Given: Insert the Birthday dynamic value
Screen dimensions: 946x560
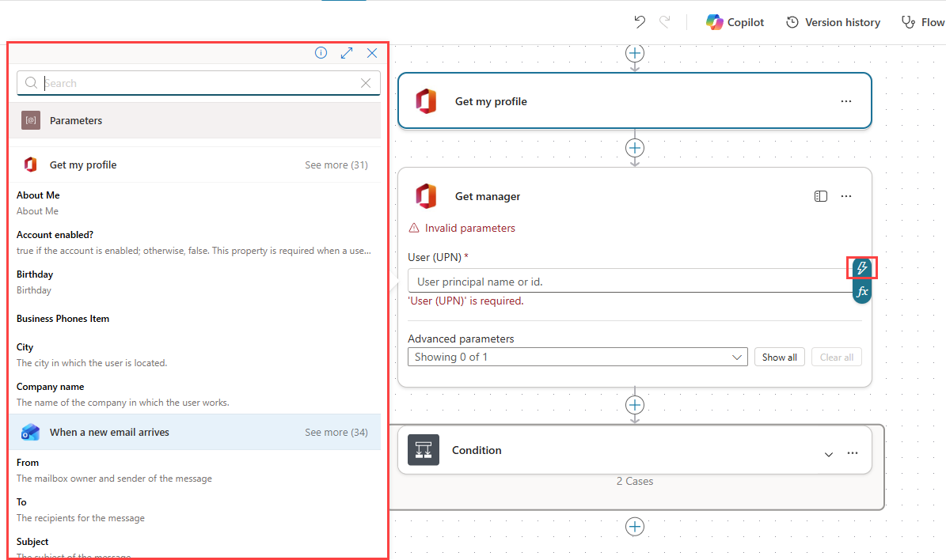Looking at the screenshot, I should click(195, 282).
